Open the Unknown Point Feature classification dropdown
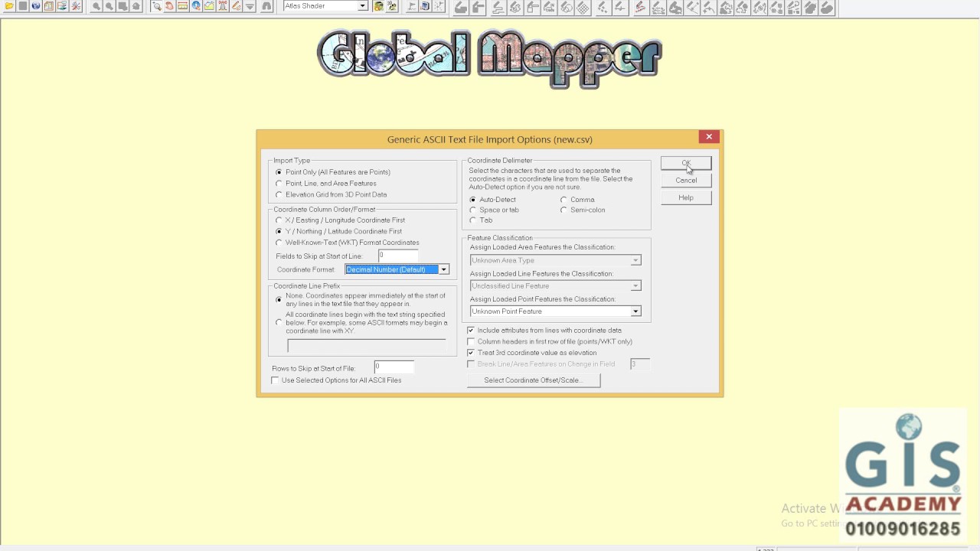The image size is (980, 551). [x=635, y=311]
